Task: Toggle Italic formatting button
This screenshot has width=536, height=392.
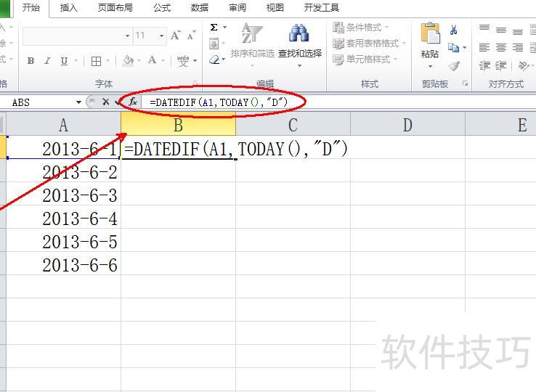Action: click(47, 61)
